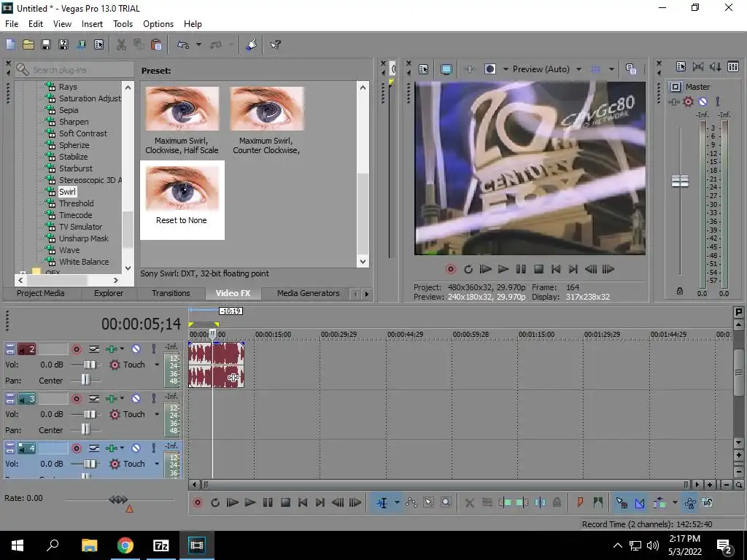
Task: Open the Undo history dropdown arrow
Action: point(198,44)
